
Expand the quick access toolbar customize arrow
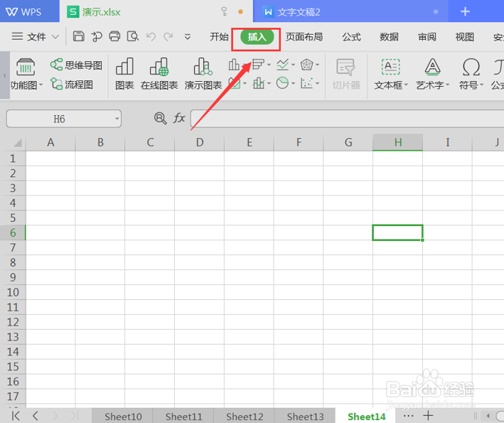(188, 37)
